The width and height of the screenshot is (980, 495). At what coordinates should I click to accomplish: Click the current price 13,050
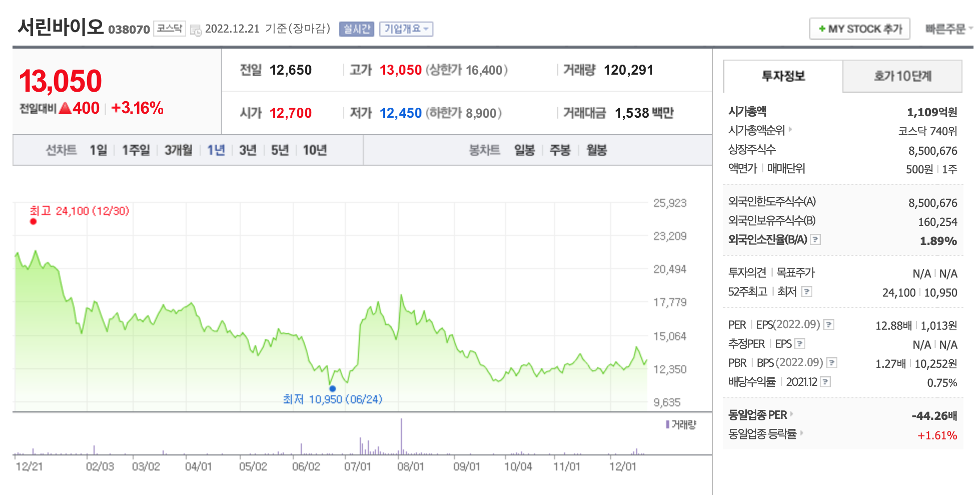click(61, 81)
